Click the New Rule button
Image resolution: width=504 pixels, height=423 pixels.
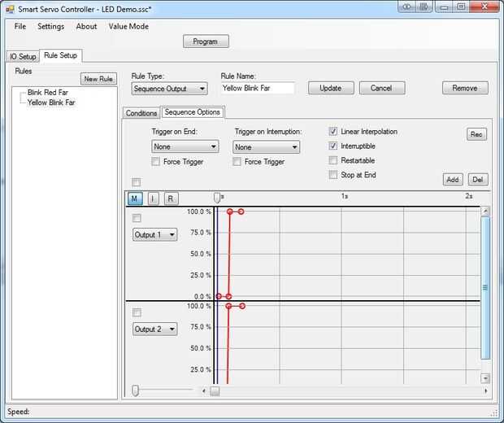pyautogui.click(x=98, y=79)
